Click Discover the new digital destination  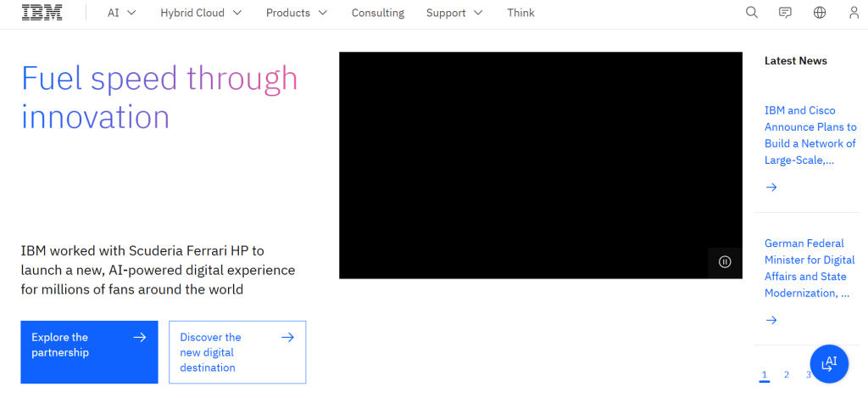(237, 352)
